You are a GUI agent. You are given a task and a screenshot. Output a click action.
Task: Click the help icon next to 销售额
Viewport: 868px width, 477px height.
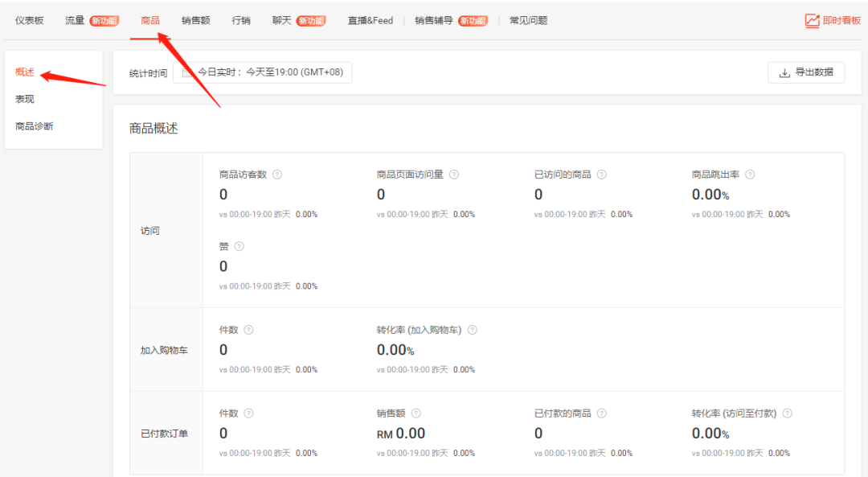(416, 413)
